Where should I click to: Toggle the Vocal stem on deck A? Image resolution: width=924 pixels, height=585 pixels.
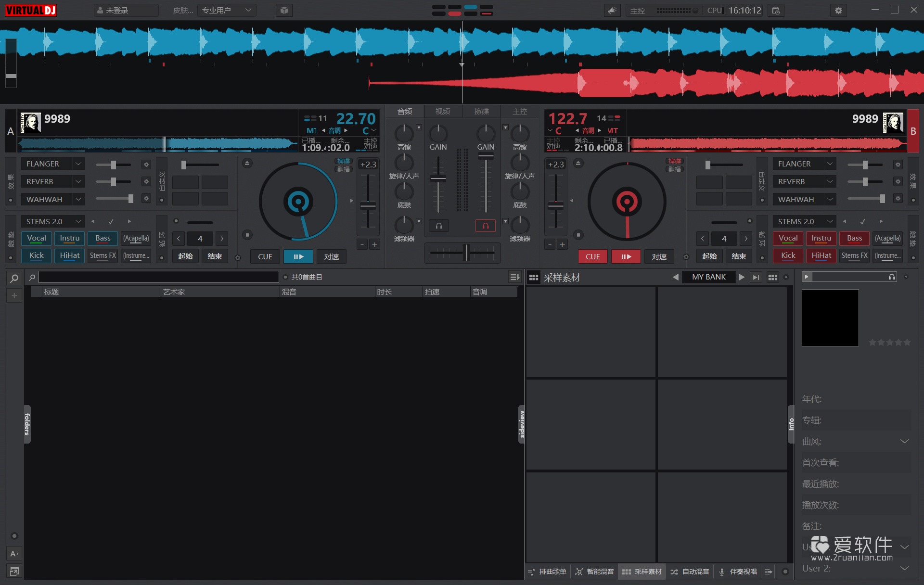(37, 238)
